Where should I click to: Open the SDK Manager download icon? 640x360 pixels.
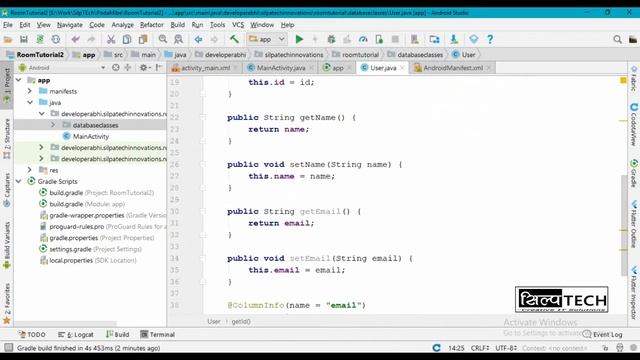click(454, 39)
